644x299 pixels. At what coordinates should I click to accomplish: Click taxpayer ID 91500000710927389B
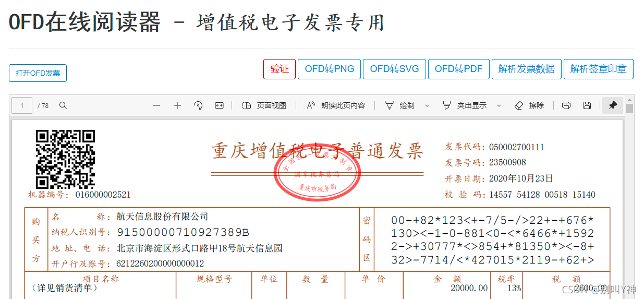pos(183,232)
